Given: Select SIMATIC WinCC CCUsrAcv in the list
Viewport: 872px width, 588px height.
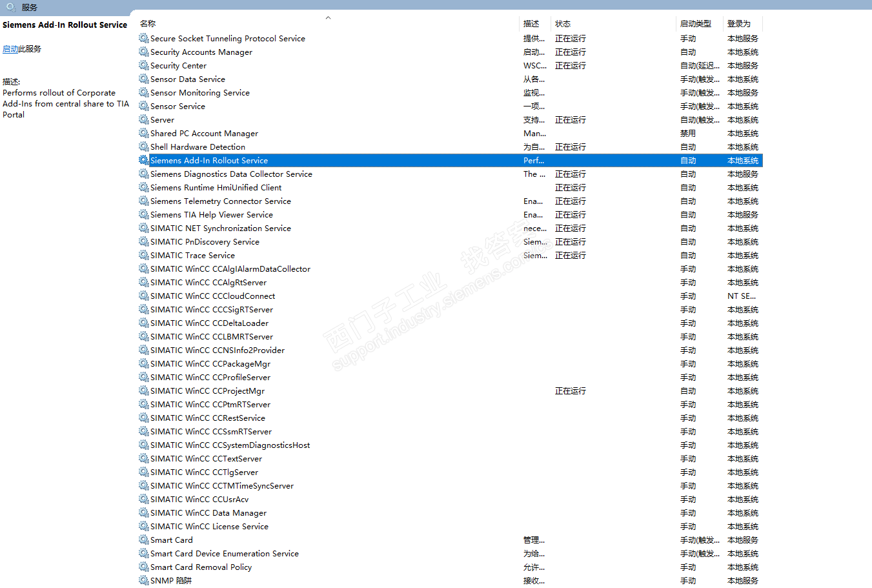Looking at the screenshot, I should (x=199, y=500).
